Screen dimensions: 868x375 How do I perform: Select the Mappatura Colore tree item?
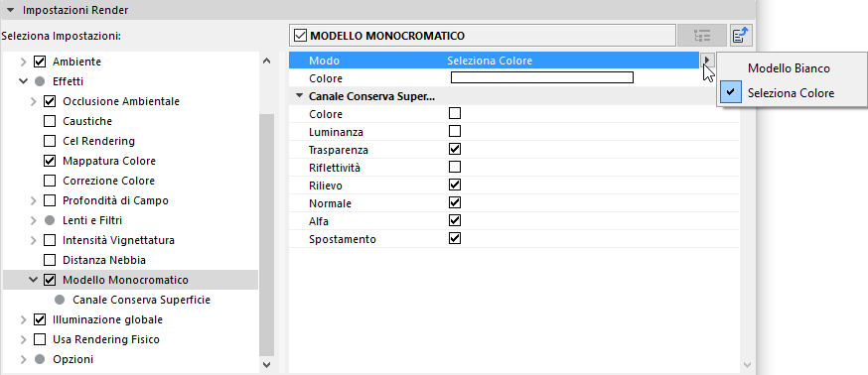[109, 161]
